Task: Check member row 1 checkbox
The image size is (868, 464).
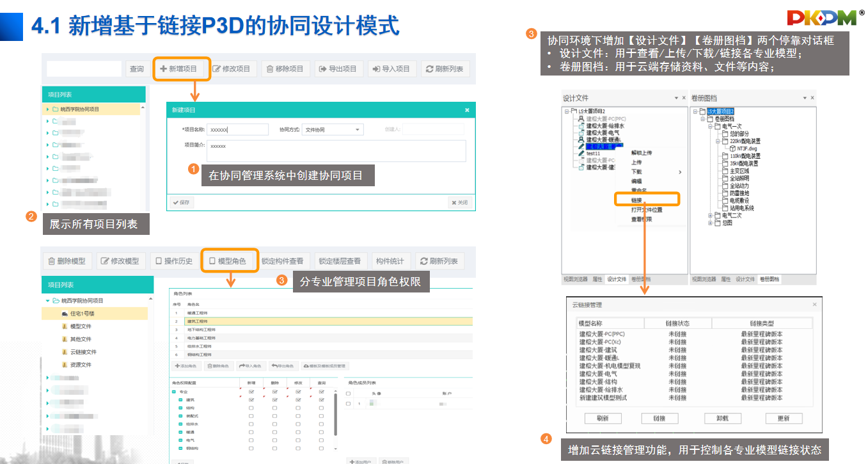Action: point(349,404)
